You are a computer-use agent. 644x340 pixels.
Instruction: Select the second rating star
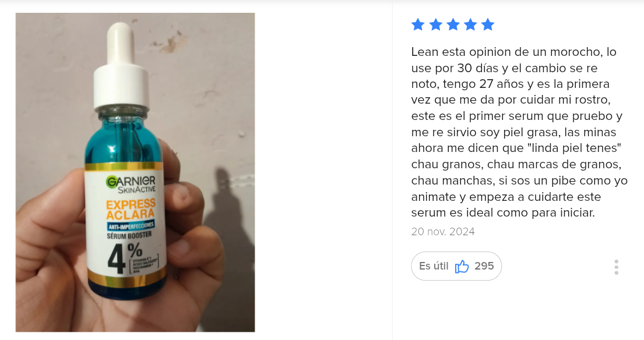point(435,24)
